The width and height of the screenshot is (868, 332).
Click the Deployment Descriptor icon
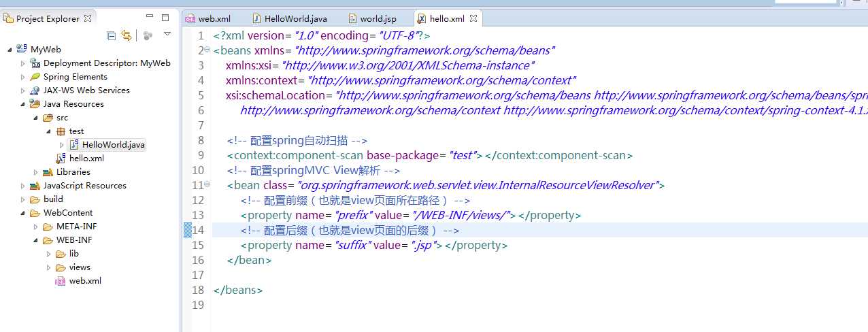pyautogui.click(x=35, y=63)
